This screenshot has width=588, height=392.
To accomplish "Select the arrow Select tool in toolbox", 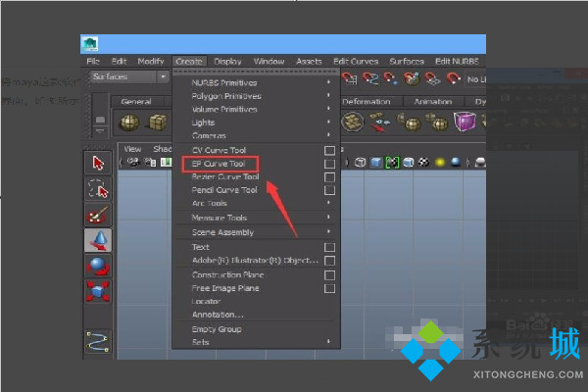I will click(x=98, y=163).
